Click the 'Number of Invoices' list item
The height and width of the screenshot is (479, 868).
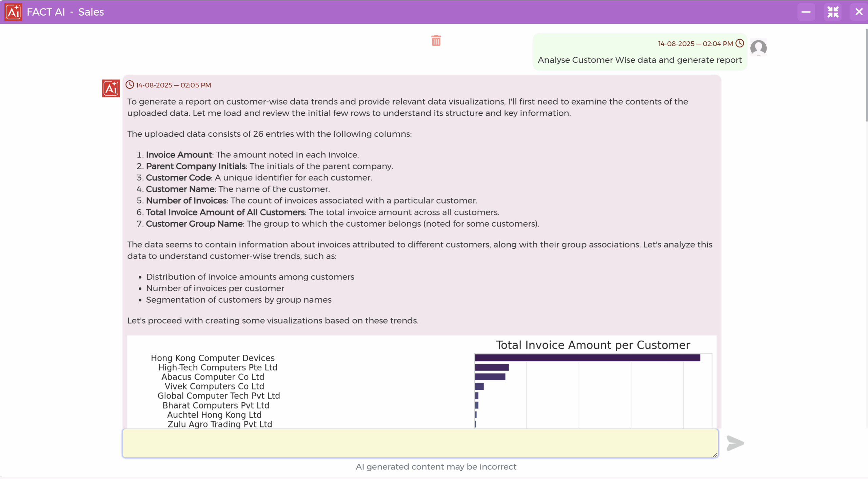pos(312,200)
